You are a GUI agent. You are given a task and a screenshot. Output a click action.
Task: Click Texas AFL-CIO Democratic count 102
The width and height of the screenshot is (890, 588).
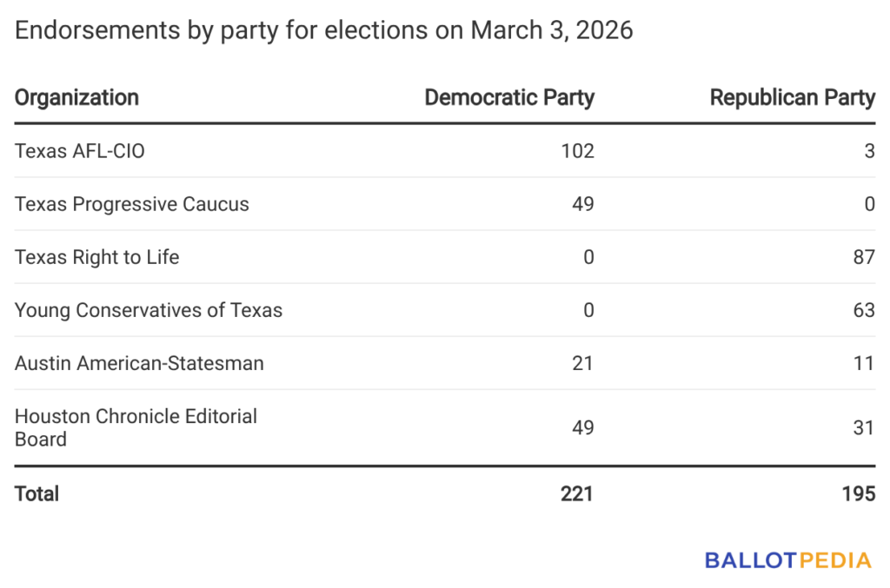pyautogui.click(x=577, y=151)
